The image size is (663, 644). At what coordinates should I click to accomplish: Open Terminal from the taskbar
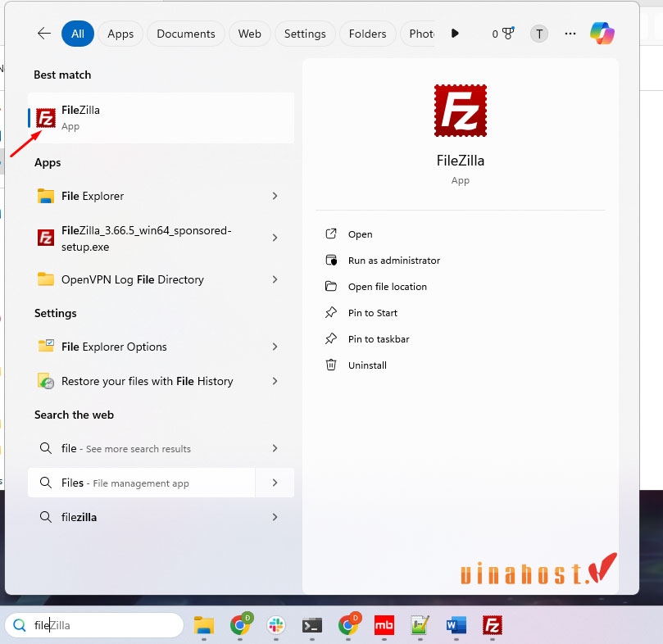[x=311, y=625]
